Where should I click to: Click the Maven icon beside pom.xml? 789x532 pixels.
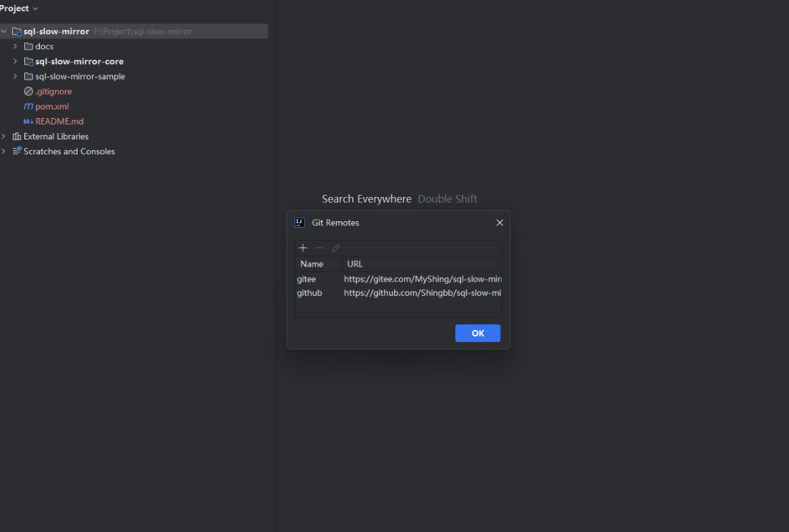[x=28, y=106]
